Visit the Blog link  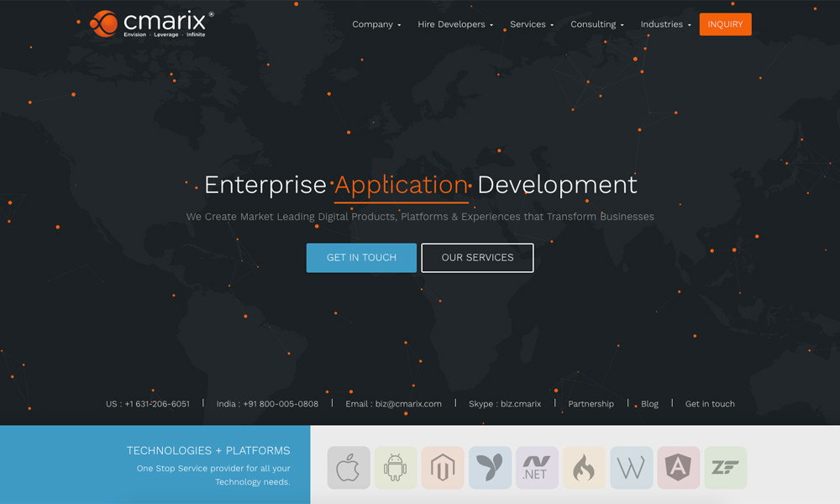click(650, 404)
